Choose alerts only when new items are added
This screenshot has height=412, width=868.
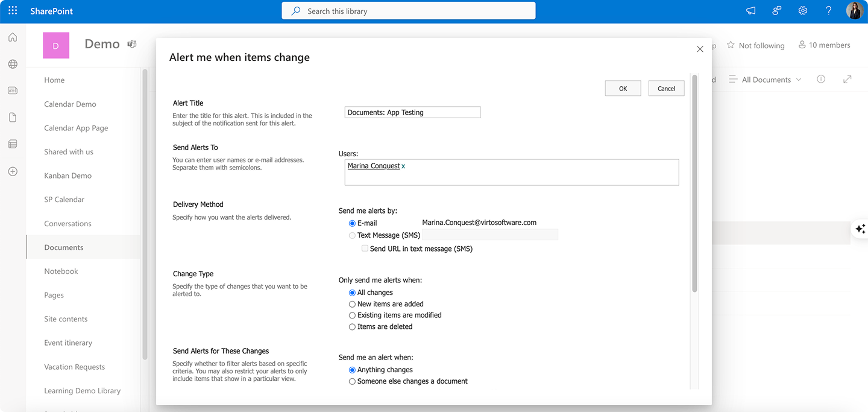pyautogui.click(x=352, y=304)
